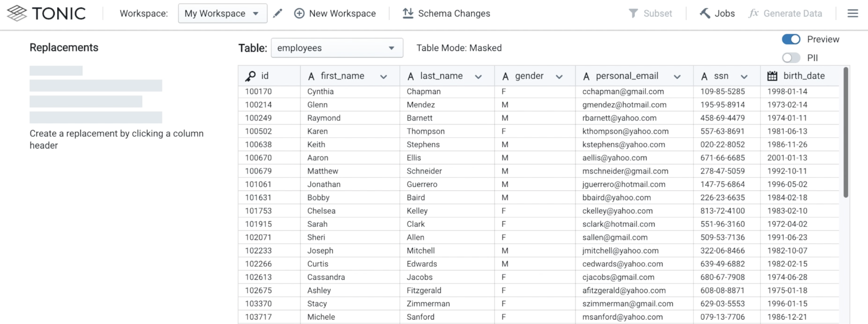
Task: Expand the first_name column chevron
Action: [383, 77]
